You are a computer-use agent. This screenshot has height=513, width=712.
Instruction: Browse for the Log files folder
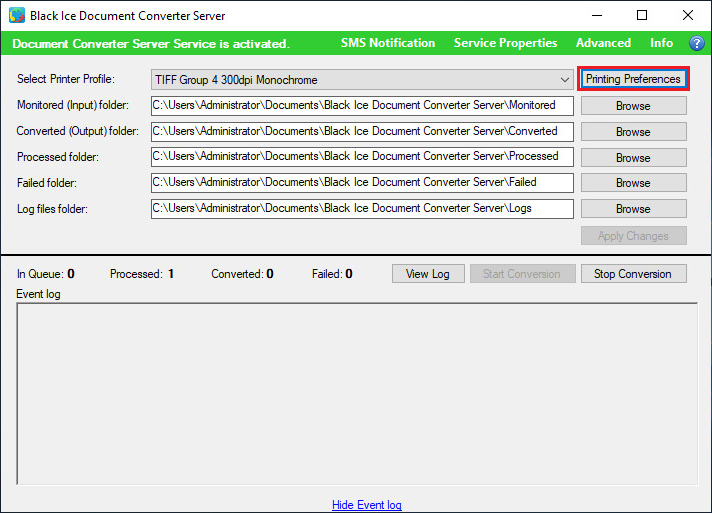pos(633,209)
